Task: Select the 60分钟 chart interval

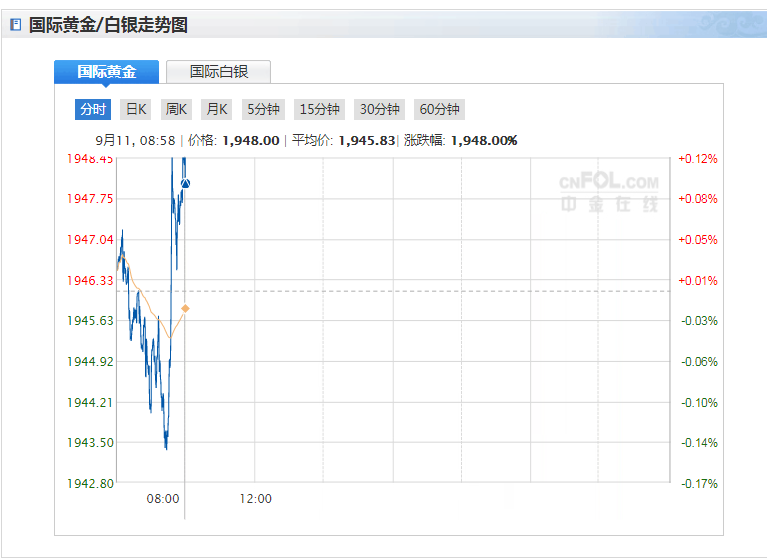Action: click(x=439, y=109)
